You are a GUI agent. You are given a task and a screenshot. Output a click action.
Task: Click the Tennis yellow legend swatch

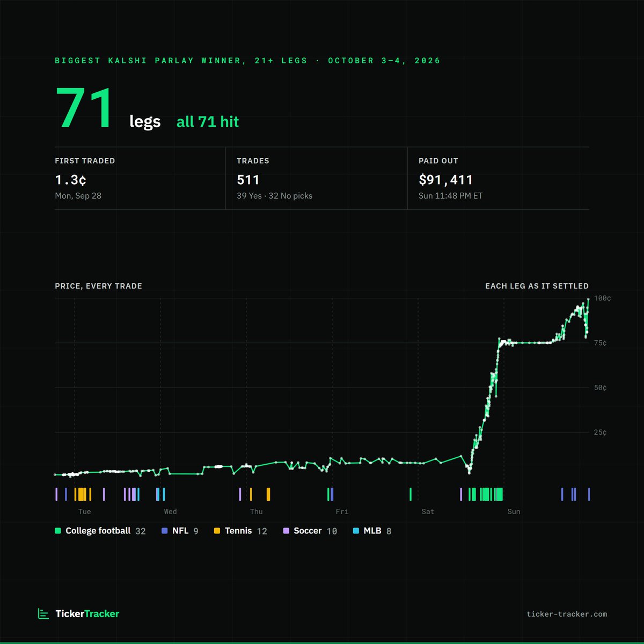tap(217, 531)
